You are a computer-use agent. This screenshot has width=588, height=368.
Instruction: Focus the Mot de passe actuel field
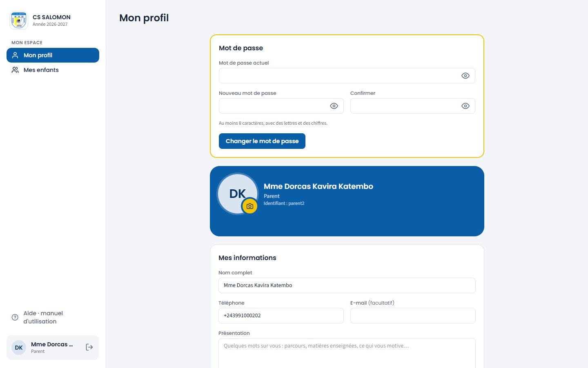click(x=347, y=76)
